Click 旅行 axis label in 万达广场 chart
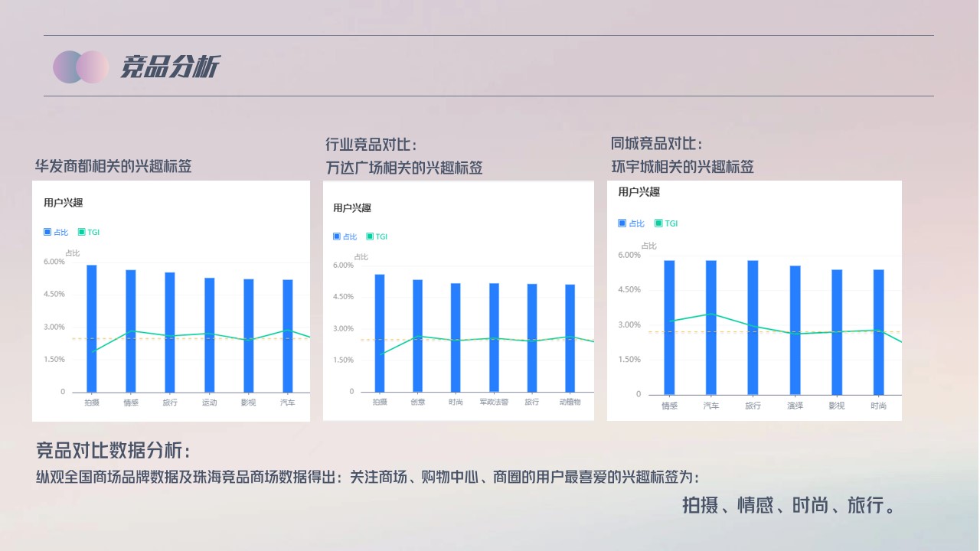 click(532, 402)
